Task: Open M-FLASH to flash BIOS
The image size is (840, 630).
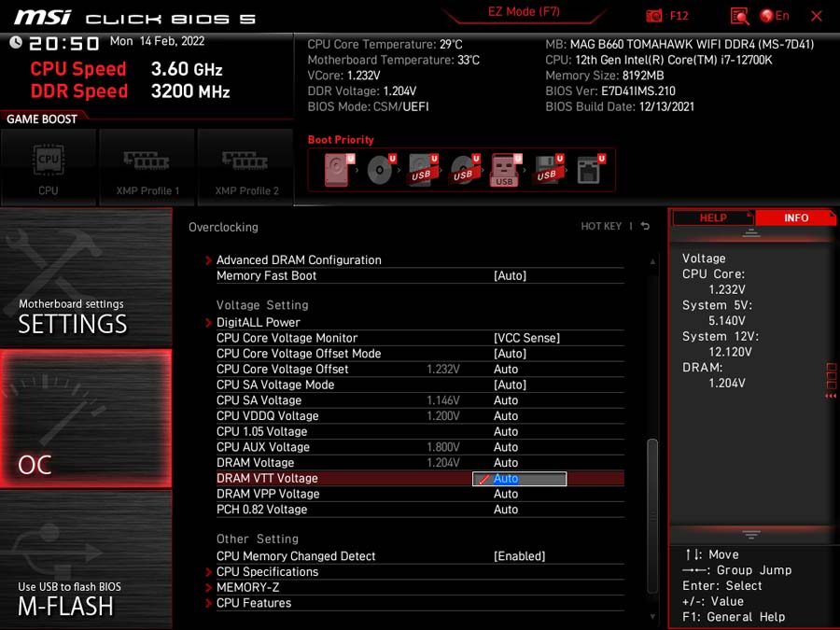Action: click(x=86, y=560)
